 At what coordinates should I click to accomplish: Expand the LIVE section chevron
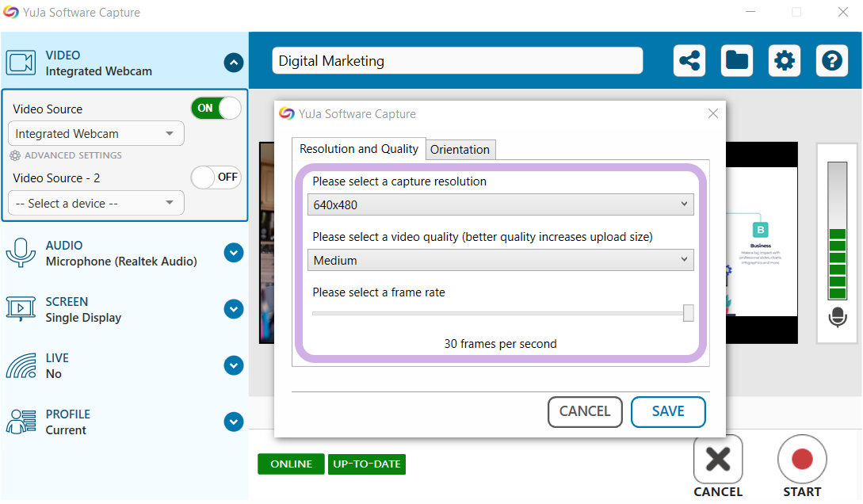[234, 365]
